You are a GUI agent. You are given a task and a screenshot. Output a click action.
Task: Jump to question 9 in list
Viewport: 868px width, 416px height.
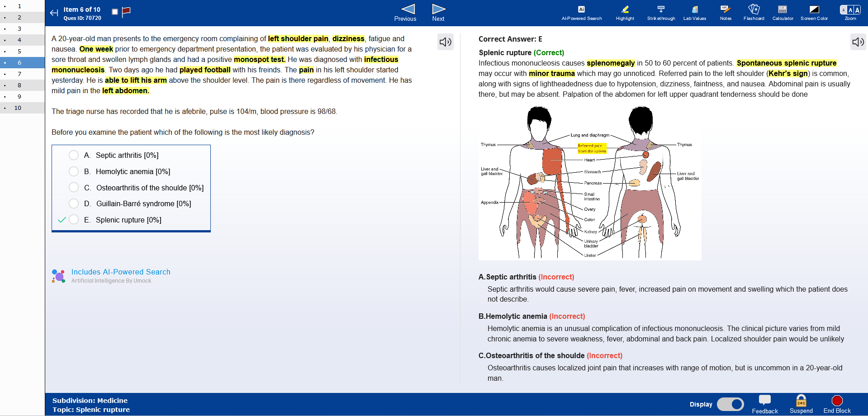coord(22,96)
